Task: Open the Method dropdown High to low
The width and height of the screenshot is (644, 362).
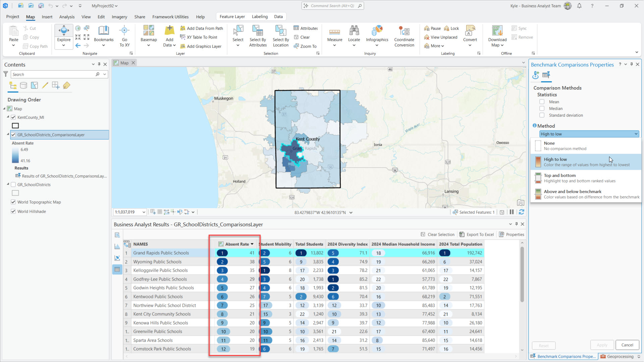Action: tap(589, 134)
